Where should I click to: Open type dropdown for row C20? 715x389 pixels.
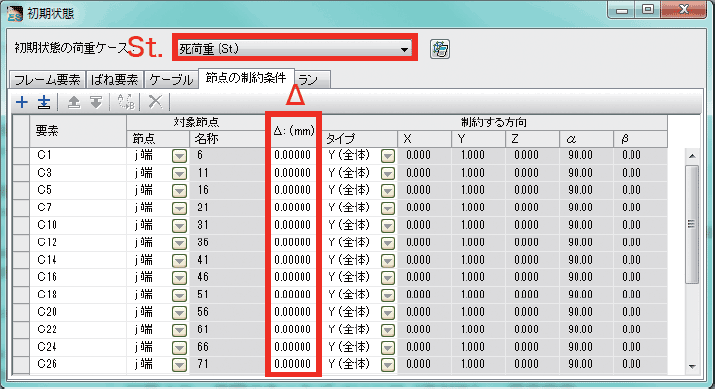tap(388, 313)
